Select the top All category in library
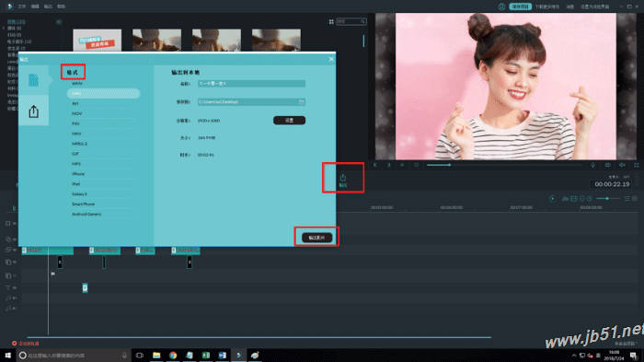644x362 pixels. coord(17,22)
